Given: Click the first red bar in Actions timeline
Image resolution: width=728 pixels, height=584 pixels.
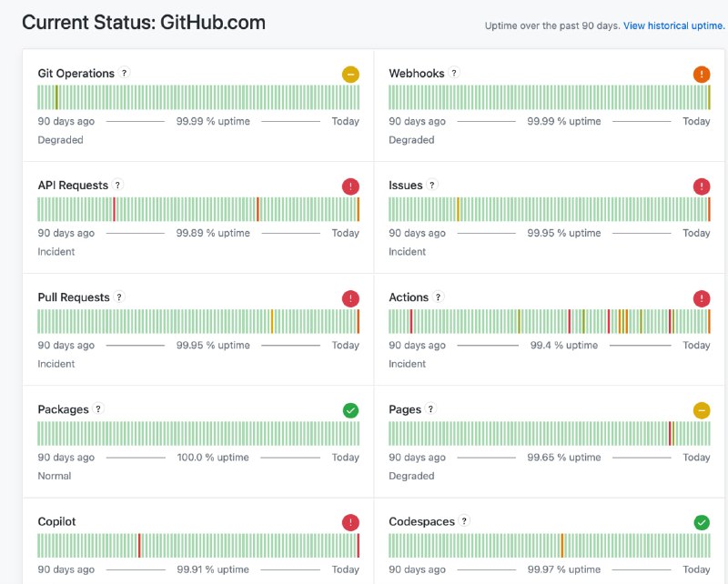Looking at the screenshot, I should coord(411,321).
